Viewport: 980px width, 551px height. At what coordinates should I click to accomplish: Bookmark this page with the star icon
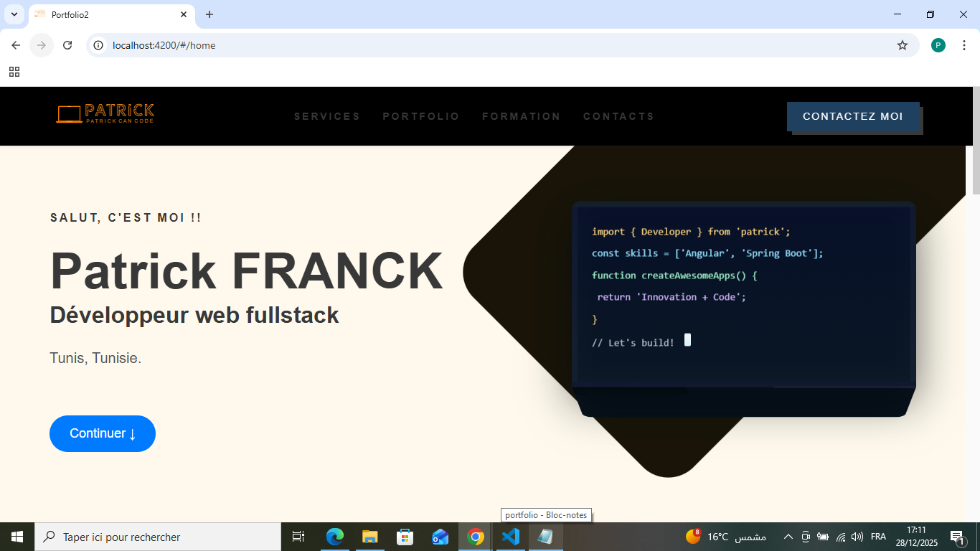coord(903,44)
